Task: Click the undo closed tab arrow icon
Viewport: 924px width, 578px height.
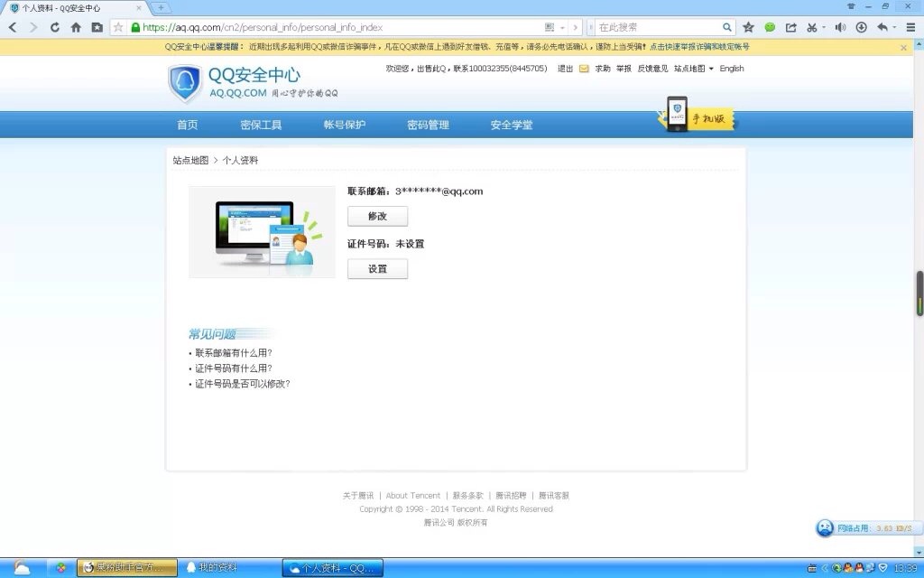Action: [882, 27]
